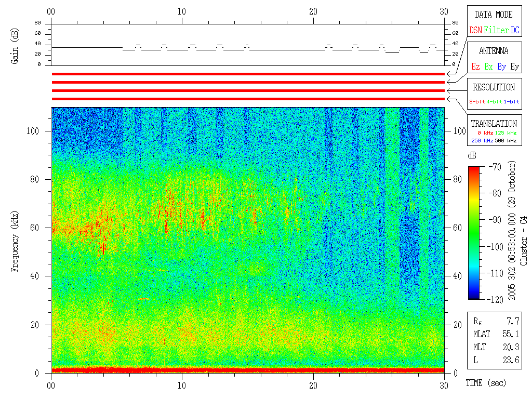Click the 80 tick on left frequency axis

[x=35, y=179]
